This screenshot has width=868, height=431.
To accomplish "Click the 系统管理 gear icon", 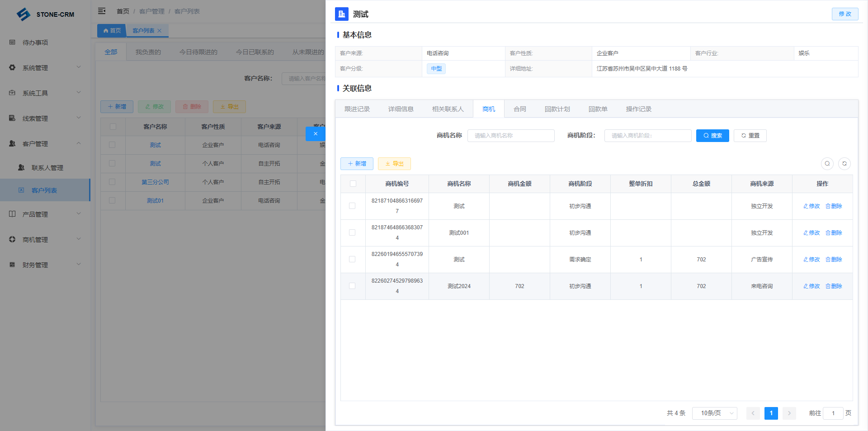I will click(x=12, y=67).
